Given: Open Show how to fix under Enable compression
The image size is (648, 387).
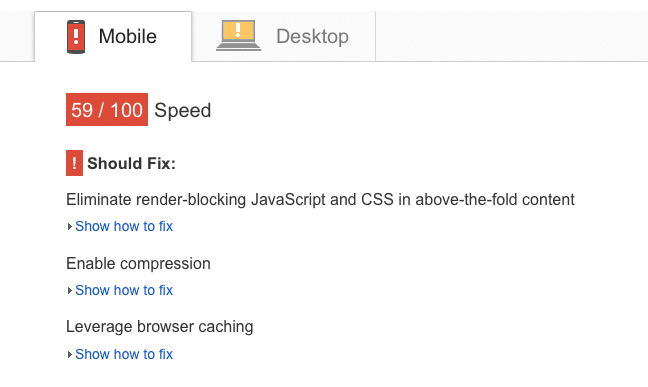Looking at the screenshot, I should tap(124, 290).
